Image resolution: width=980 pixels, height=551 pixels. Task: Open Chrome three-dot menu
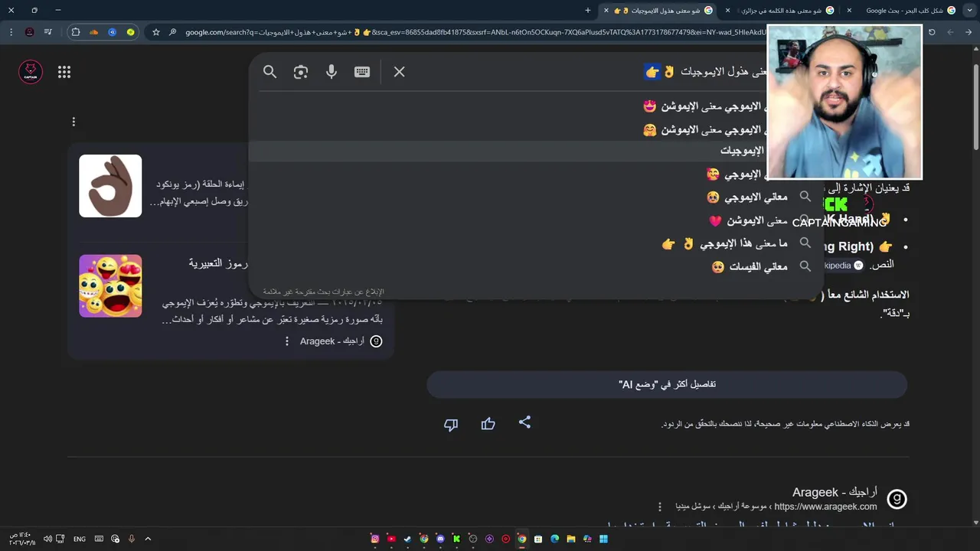pyautogui.click(x=11, y=32)
